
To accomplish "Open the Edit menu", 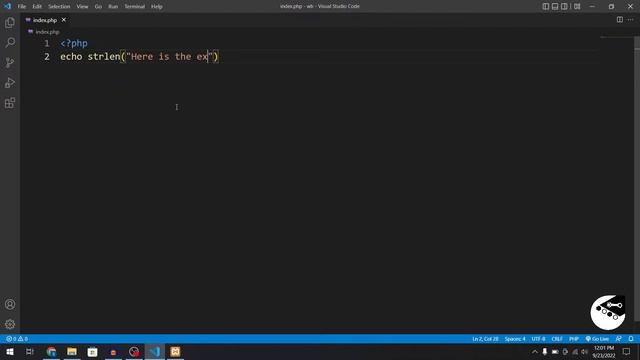I will 37,7.
